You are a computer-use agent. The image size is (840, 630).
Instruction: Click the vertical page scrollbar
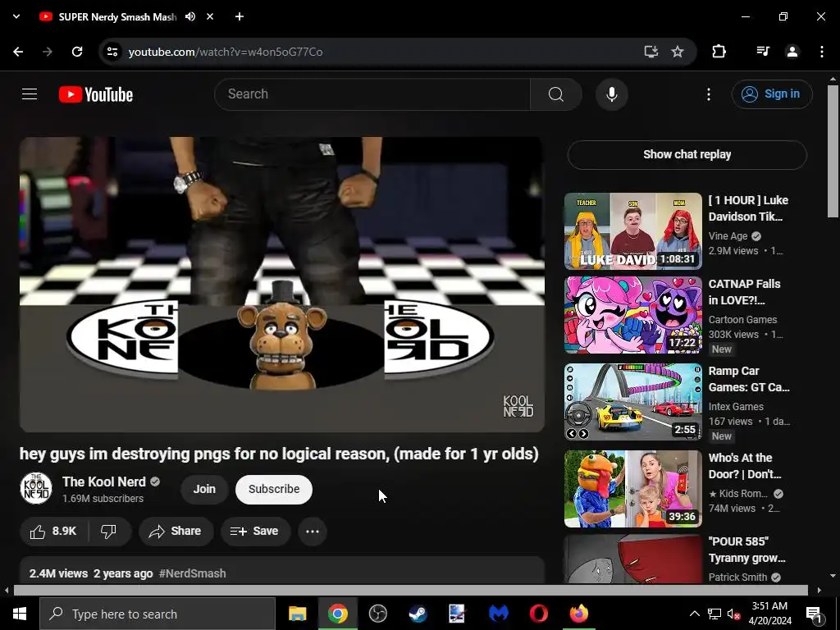(x=833, y=151)
